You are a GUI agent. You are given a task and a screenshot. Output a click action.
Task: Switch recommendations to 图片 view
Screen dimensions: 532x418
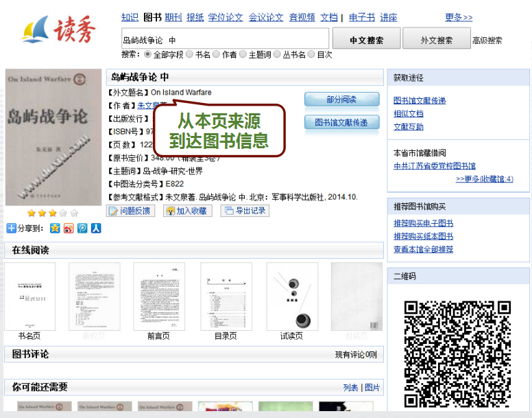pyautogui.click(x=372, y=387)
